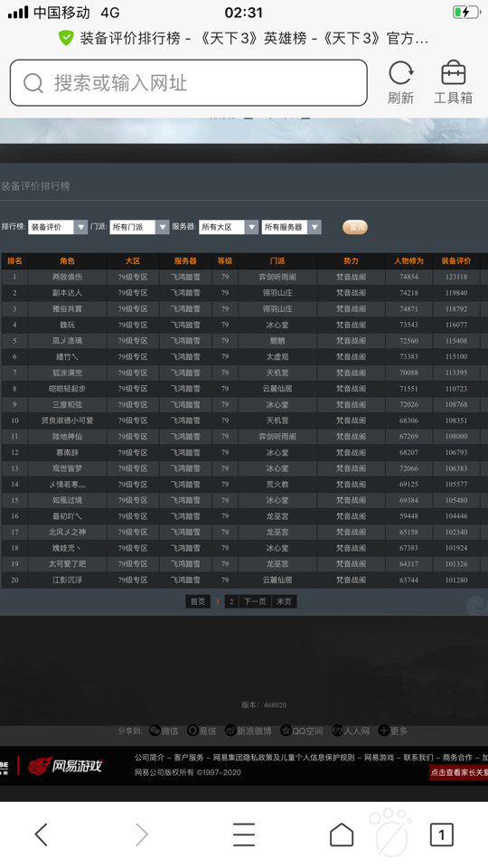
Task: Share to QQ空间 via its icon
Action: 286,731
